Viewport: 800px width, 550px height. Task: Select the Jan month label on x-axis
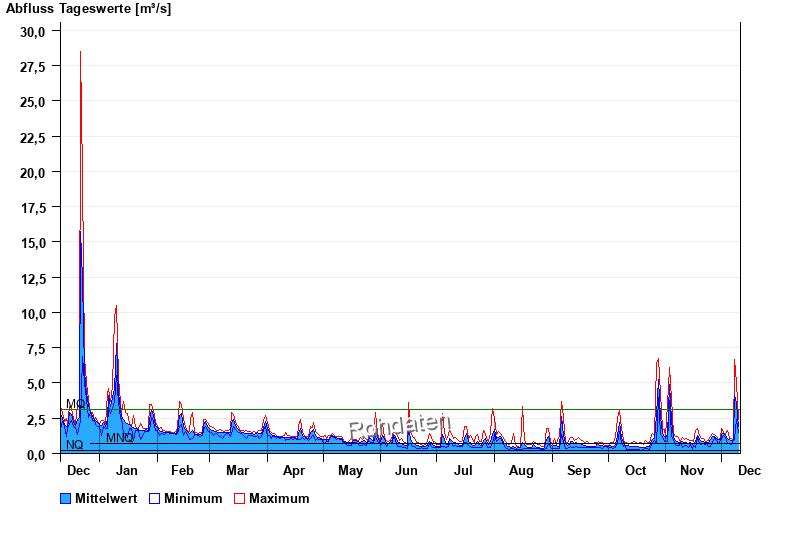coord(127,470)
